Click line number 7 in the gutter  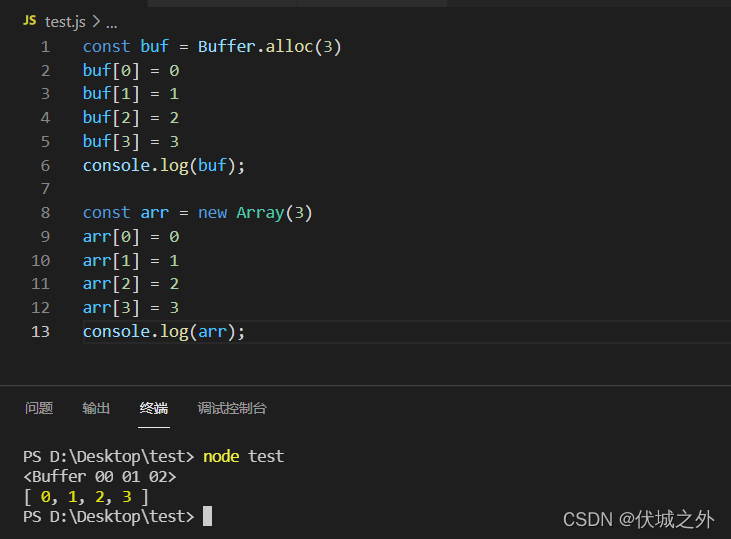tap(45, 189)
